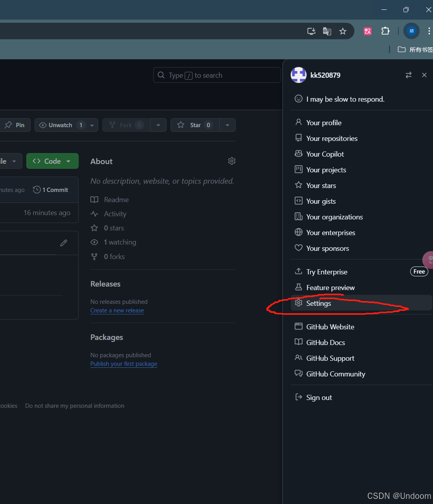Screen dimensions: 433x504
Task: Open GitHub Website entry
Action: click(361, 327)
